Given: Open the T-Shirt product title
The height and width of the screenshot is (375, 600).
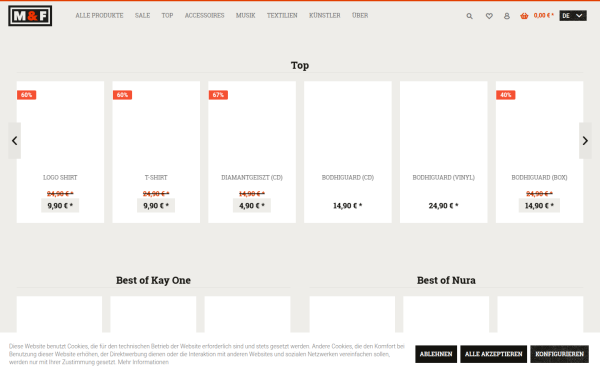Looking at the screenshot, I should [x=156, y=178].
